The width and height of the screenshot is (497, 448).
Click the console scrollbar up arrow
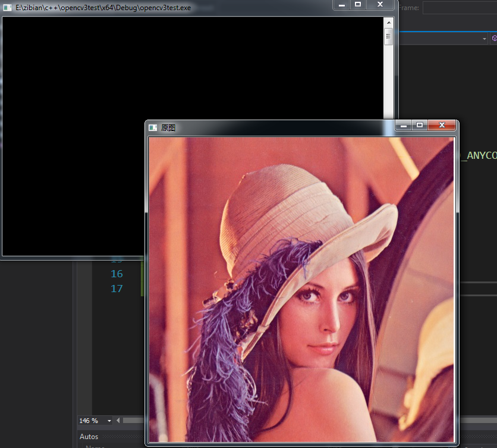(x=389, y=22)
